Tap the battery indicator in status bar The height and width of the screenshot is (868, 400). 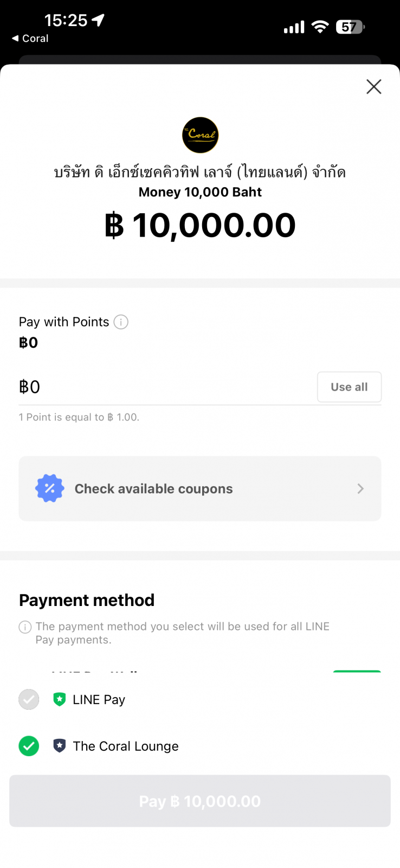350,27
